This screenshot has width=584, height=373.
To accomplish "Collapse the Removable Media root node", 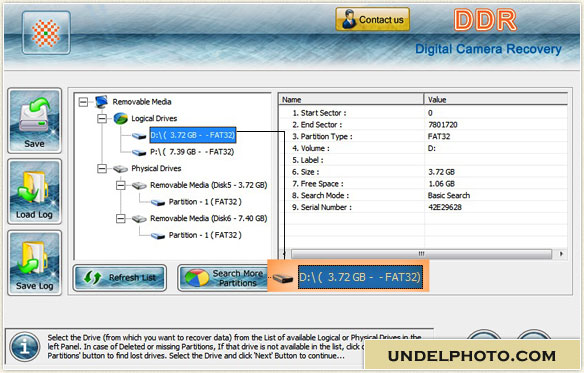I will [x=83, y=102].
